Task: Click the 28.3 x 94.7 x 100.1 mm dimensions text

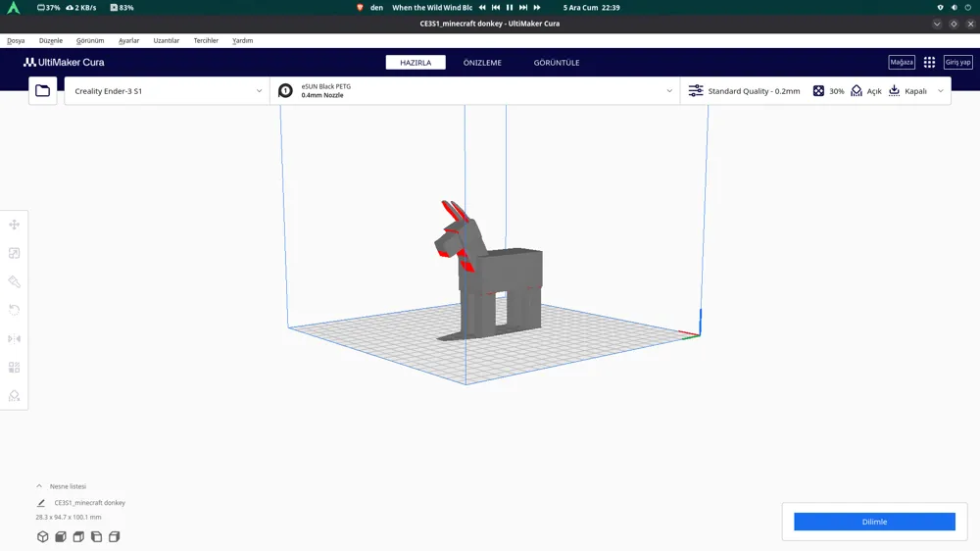Action: (x=69, y=518)
